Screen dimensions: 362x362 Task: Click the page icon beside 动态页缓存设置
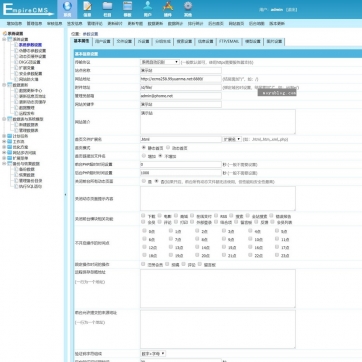(x=16, y=56)
